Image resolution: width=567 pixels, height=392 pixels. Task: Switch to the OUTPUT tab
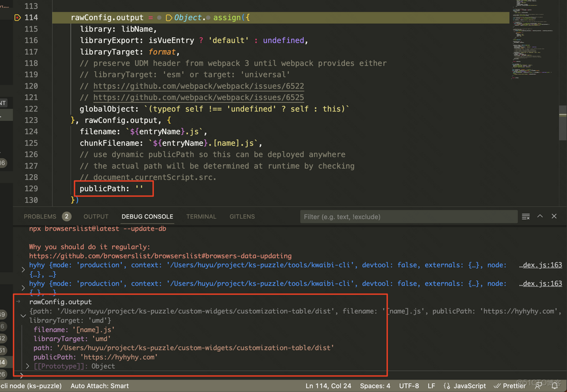(96, 217)
